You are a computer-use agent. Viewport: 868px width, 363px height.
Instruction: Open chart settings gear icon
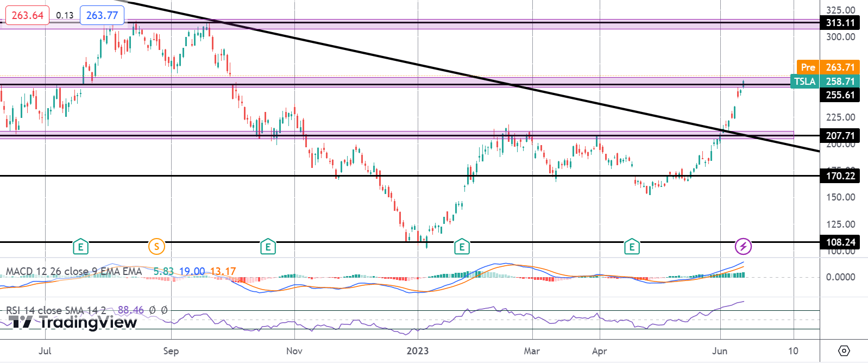tap(844, 351)
